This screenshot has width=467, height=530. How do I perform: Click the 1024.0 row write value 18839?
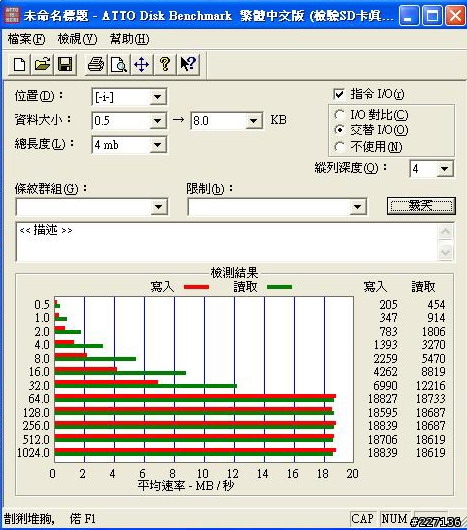pos(383,452)
